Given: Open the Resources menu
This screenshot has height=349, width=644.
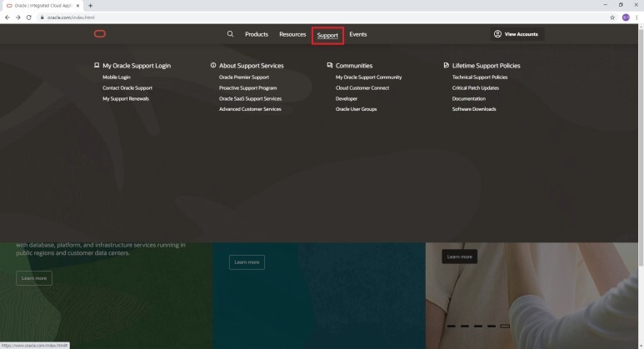Looking at the screenshot, I should [292, 34].
